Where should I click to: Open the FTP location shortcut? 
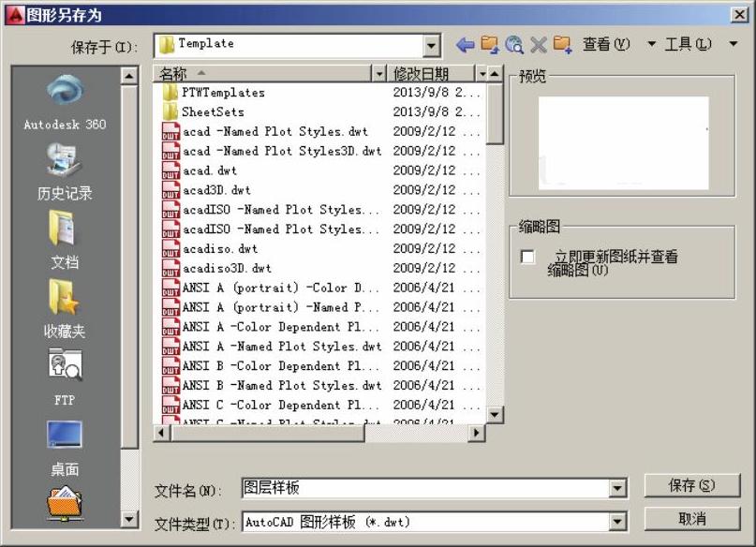[x=65, y=375]
